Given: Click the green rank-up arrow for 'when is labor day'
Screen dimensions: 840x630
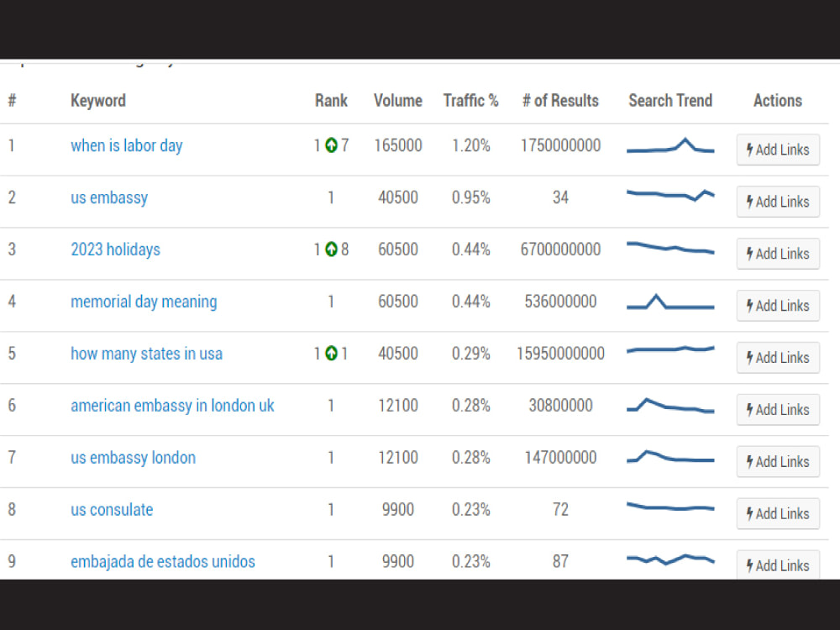Looking at the screenshot, I should tap(332, 145).
